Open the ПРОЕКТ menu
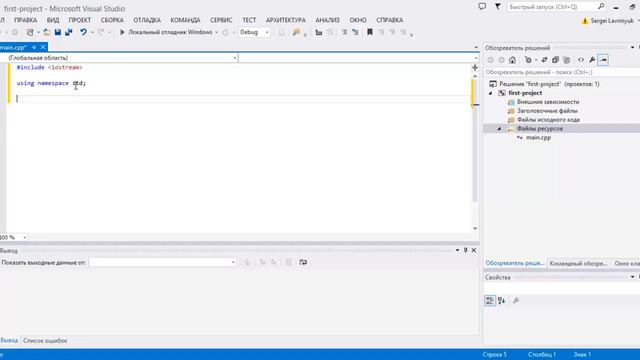This screenshot has height=360, width=640. pyautogui.click(x=80, y=20)
